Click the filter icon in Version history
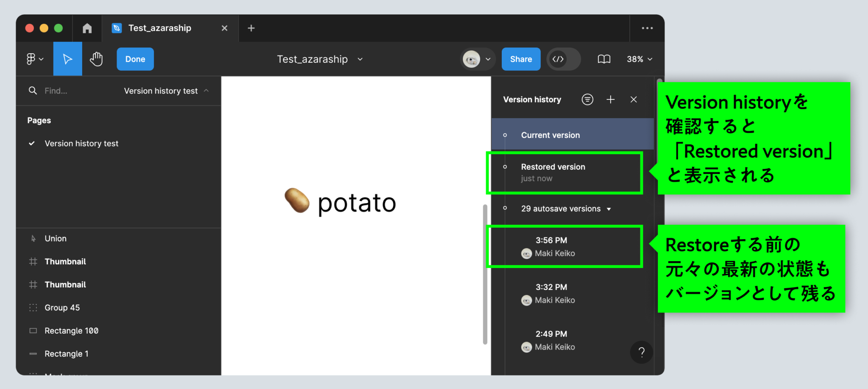868x389 pixels. pyautogui.click(x=587, y=99)
